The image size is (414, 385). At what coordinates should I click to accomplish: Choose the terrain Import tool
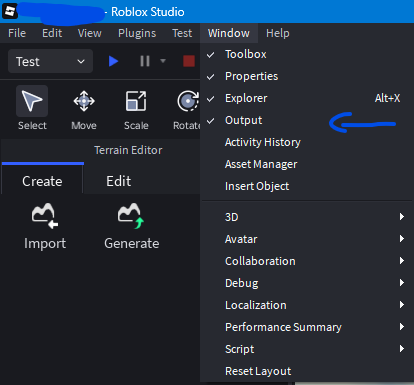click(45, 227)
